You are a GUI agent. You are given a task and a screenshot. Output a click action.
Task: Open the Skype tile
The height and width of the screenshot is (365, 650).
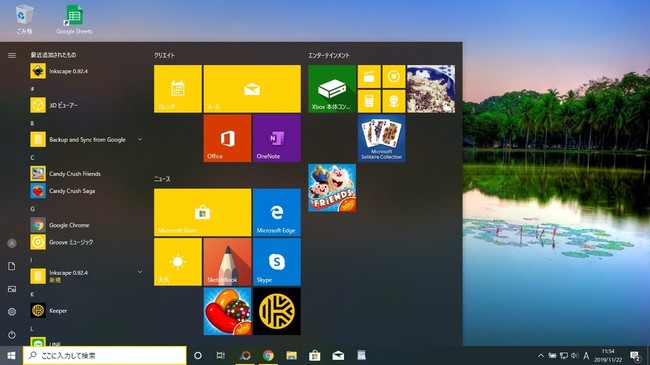tap(276, 262)
